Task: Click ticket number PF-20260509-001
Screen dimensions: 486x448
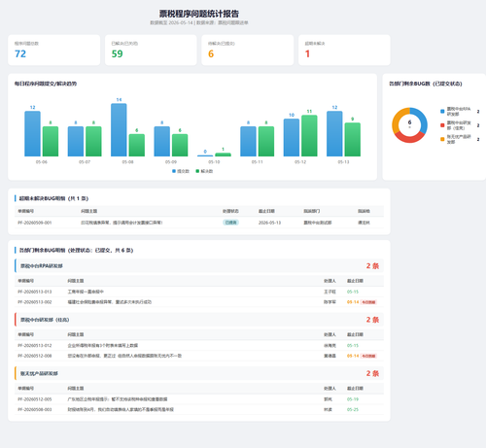Action: 35,223
